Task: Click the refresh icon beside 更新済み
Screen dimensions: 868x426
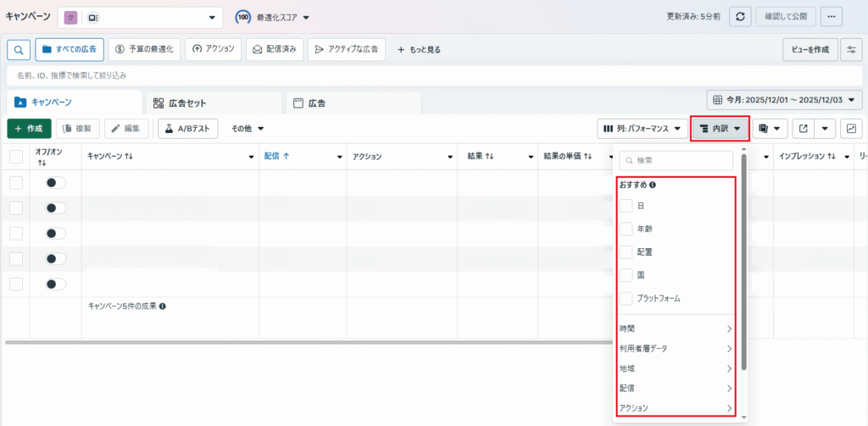Action: coord(741,17)
